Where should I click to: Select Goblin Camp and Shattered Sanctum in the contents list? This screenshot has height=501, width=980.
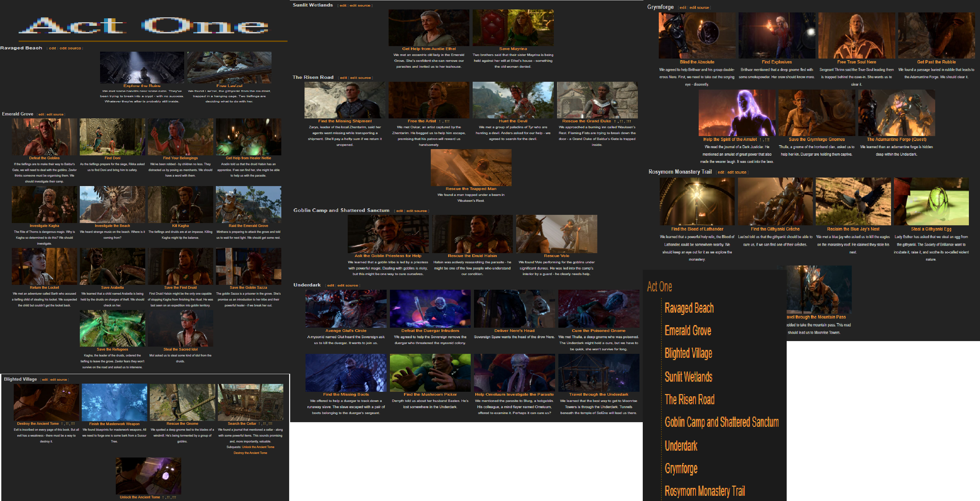point(722,422)
